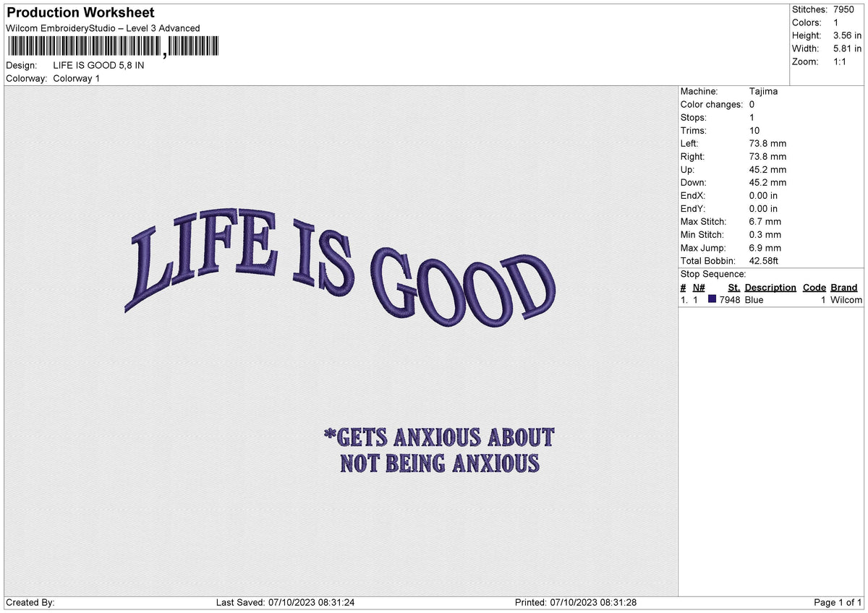Select the Right value 73.8 mm
Image resolution: width=868 pixels, height=613 pixels.
(768, 157)
